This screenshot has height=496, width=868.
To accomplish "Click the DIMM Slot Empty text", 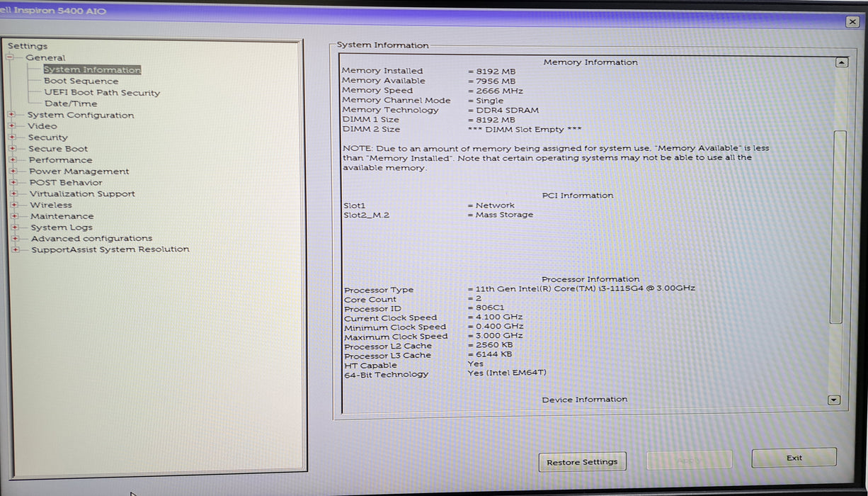I will [525, 130].
